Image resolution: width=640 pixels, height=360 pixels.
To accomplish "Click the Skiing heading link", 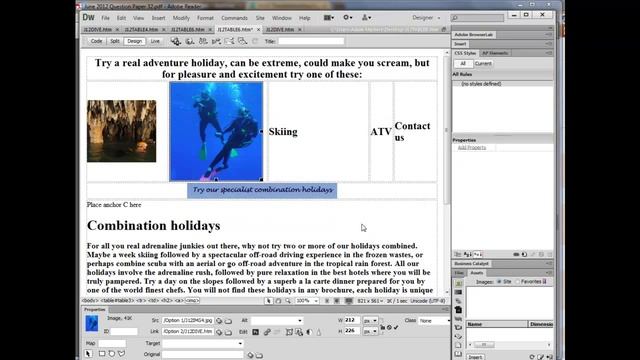I will [283, 131].
